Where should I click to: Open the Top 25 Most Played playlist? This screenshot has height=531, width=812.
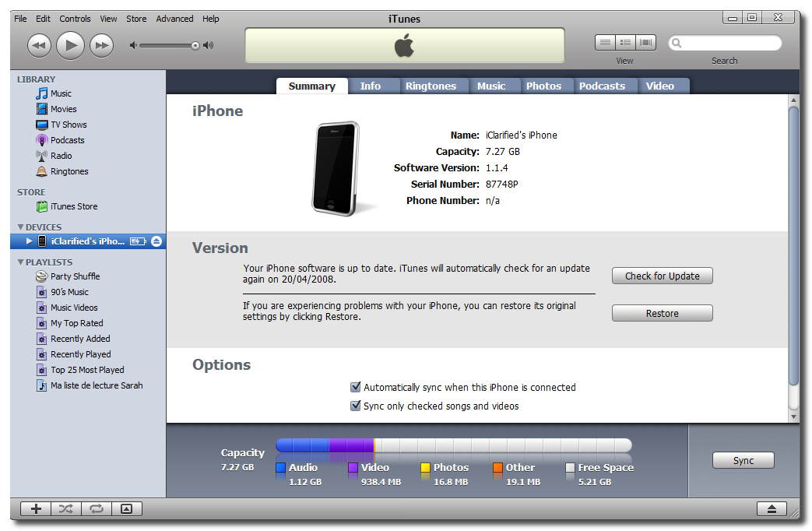tap(88, 369)
